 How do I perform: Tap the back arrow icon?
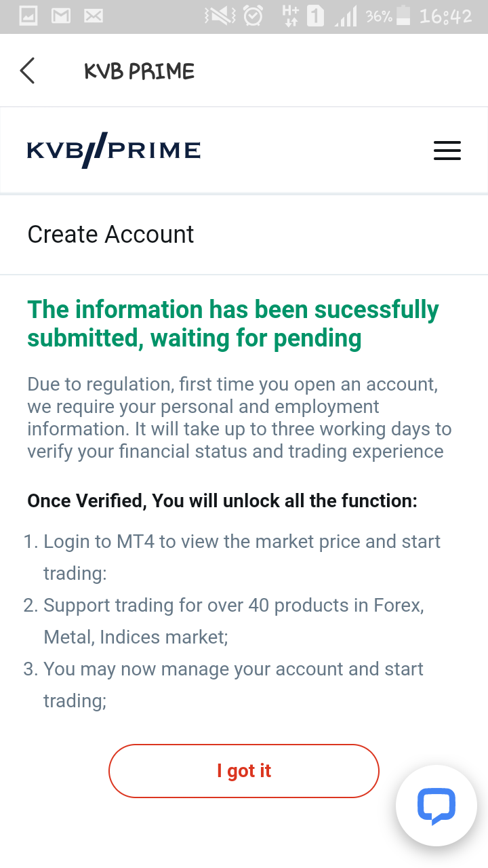pos(27,71)
